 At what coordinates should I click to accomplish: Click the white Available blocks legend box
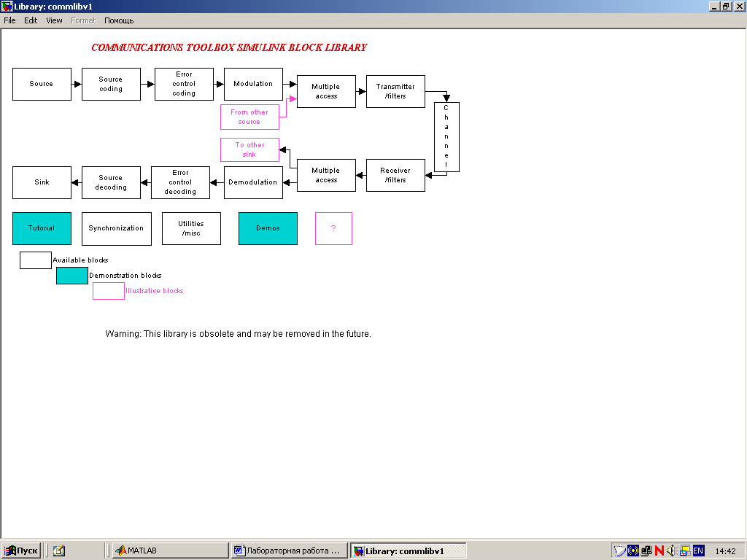tap(36, 260)
